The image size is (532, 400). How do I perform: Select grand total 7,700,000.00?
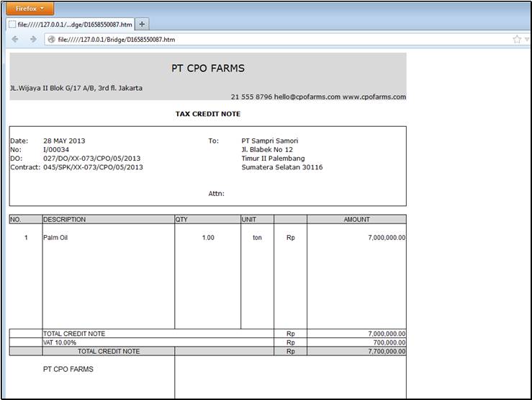(x=387, y=351)
